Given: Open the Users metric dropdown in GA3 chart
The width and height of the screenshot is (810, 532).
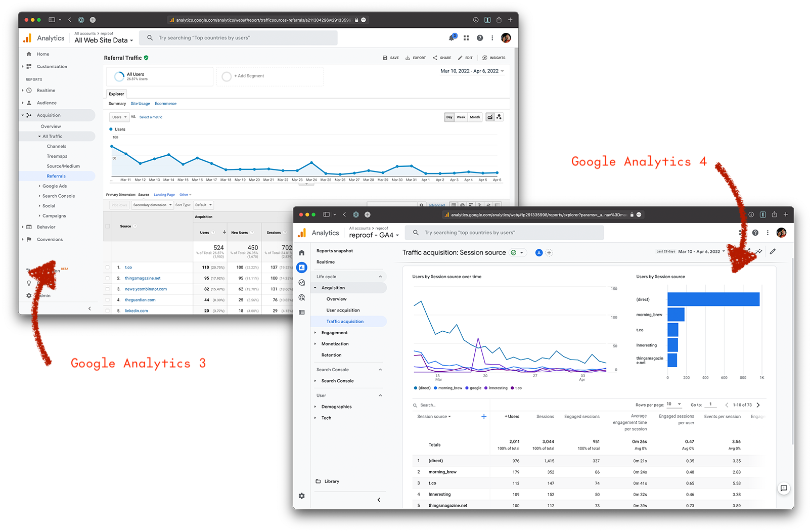Looking at the screenshot, I should [119, 117].
